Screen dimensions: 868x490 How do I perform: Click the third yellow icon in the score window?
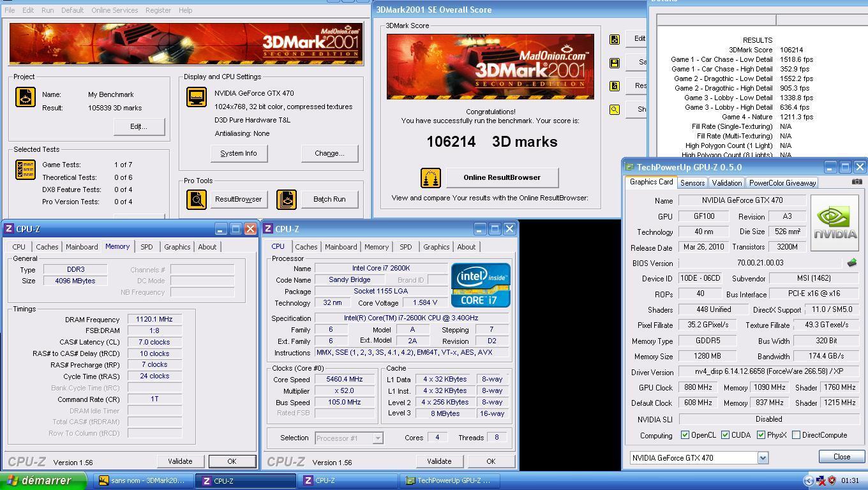tap(615, 86)
